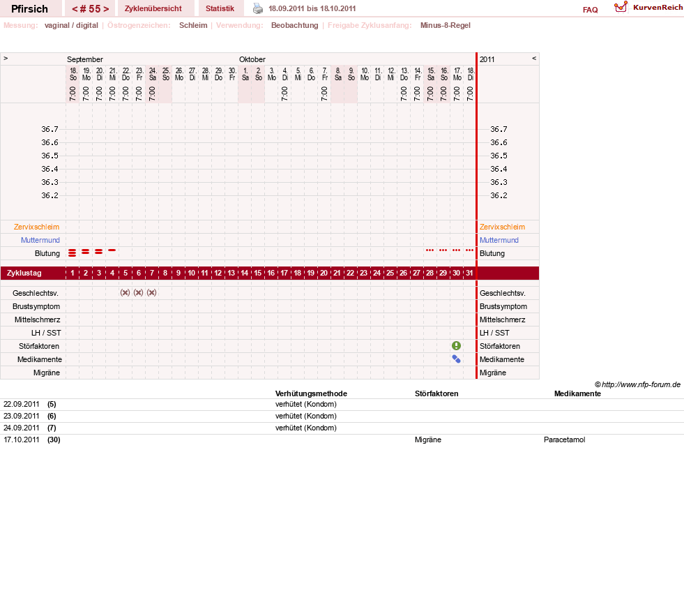The height and width of the screenshot is (616, 684).
Task: Click the 'vaginal / digital' Messung value
Action: (x=71, y=25)
